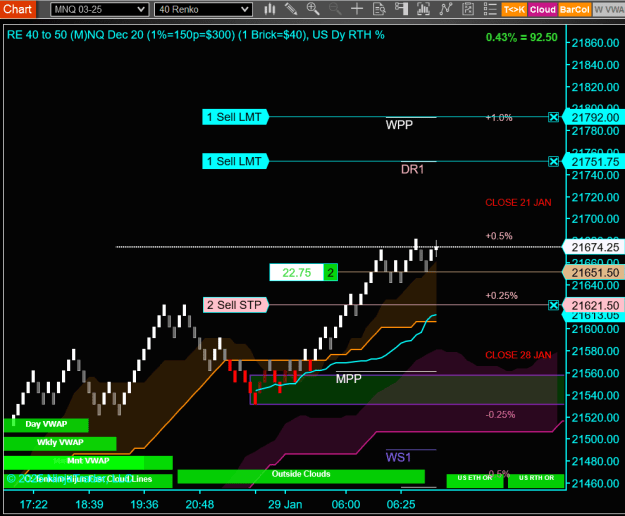
Task: Click the 21792.00 price marker
Action: tap(595, 118)
